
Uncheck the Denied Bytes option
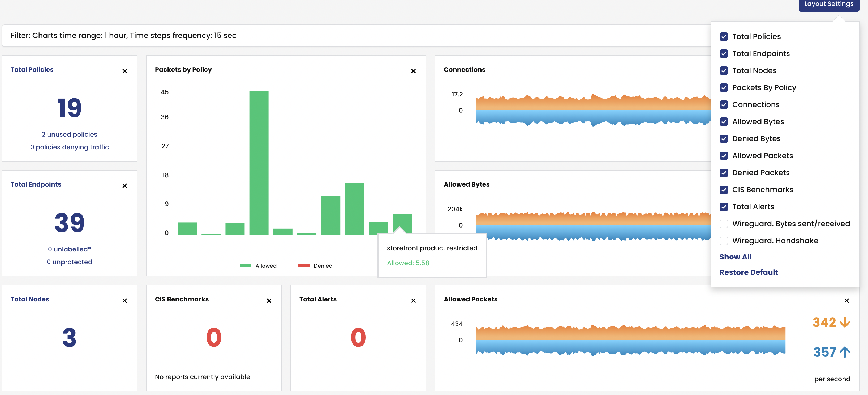click(724, 139)
